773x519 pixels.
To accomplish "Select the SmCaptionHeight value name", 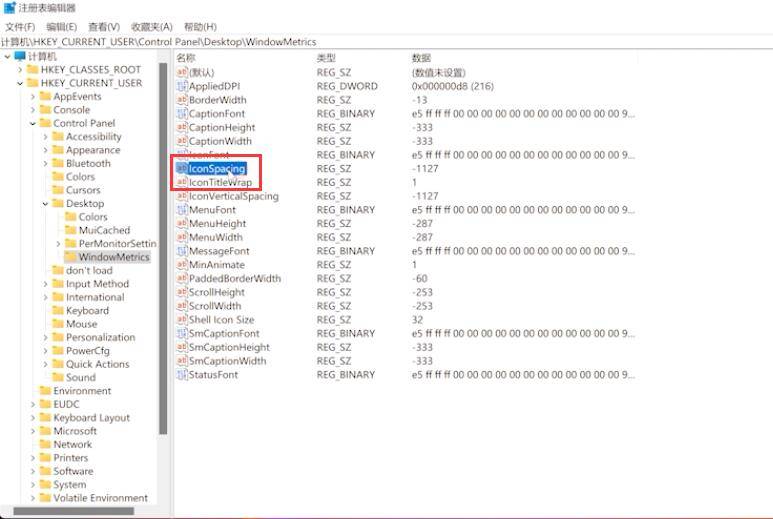I will [x=230, y=347].
